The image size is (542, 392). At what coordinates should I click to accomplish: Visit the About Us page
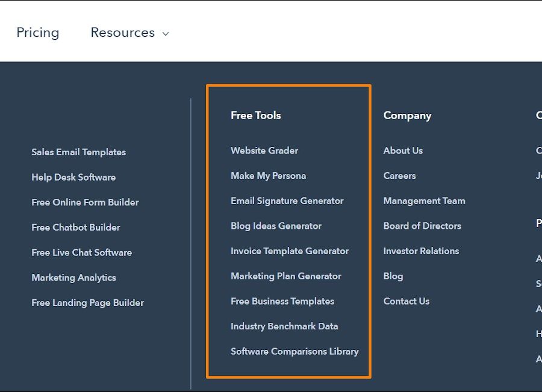point(403,151)
